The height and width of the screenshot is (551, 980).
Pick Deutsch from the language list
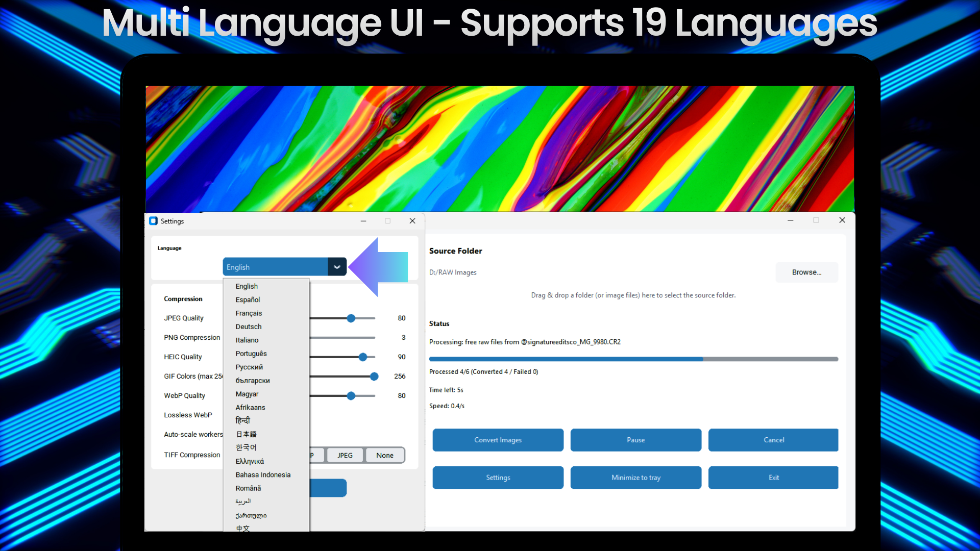[x=249, y=327]
